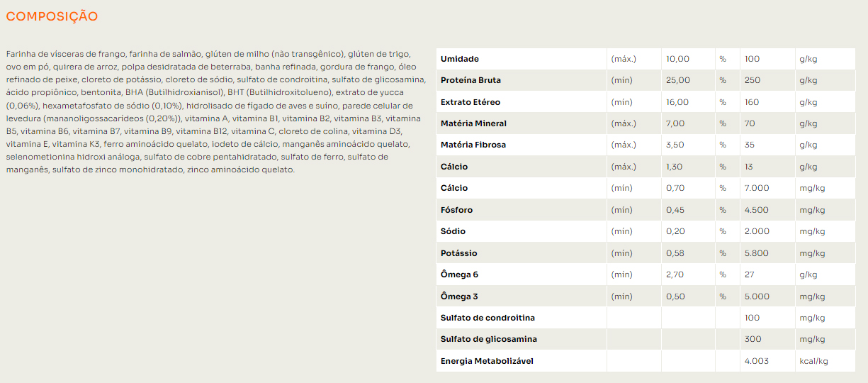Click the ingredients list paragraph
Screen dimensions: 868x383
[x=215, y=112]
